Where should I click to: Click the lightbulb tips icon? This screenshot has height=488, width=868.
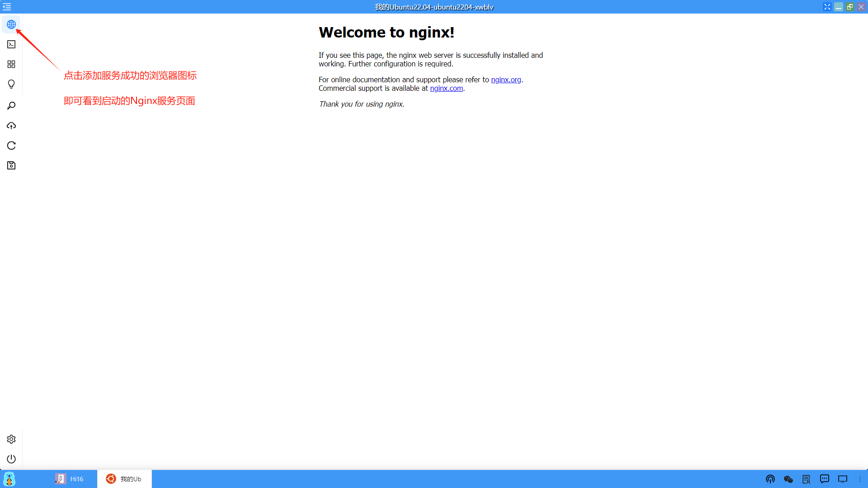point(11,84)
